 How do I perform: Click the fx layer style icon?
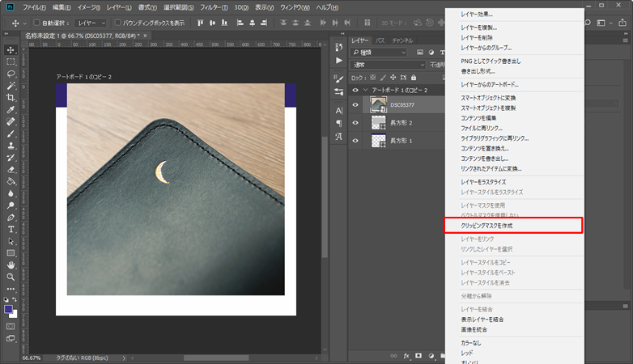coord(406,356)
